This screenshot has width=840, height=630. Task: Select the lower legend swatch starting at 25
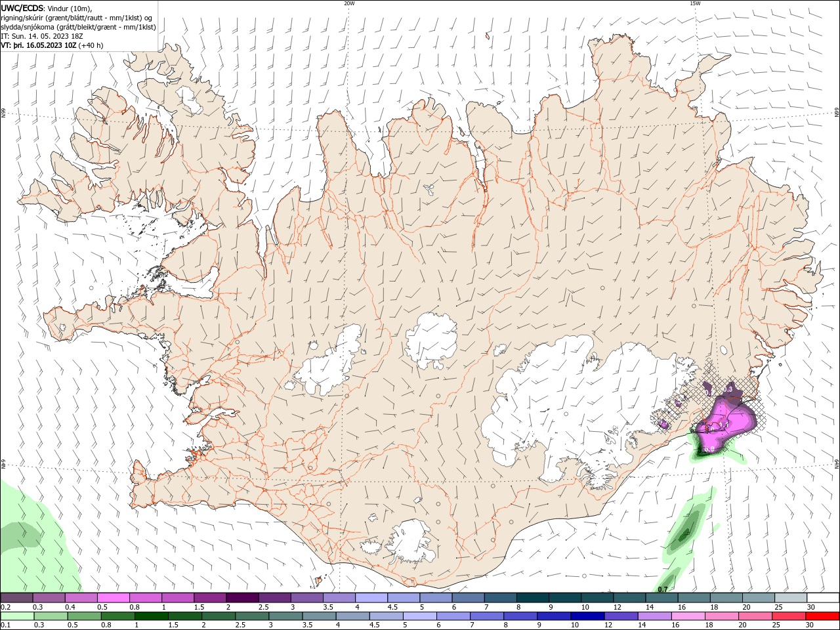(787, 616)
